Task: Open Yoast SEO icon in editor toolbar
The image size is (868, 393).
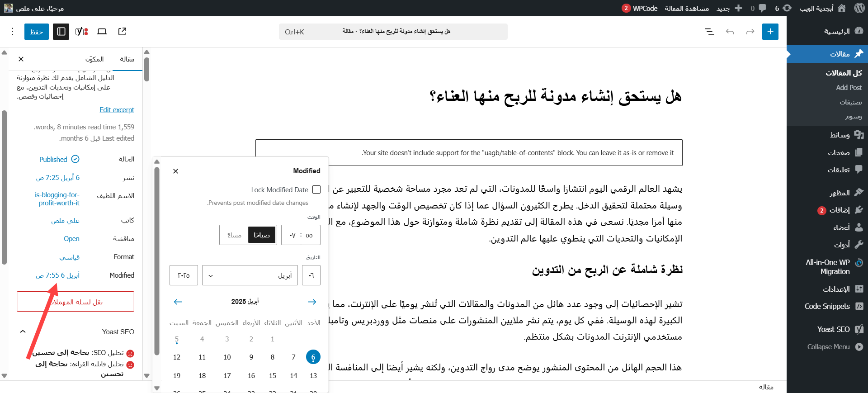Action: [81, 32]
